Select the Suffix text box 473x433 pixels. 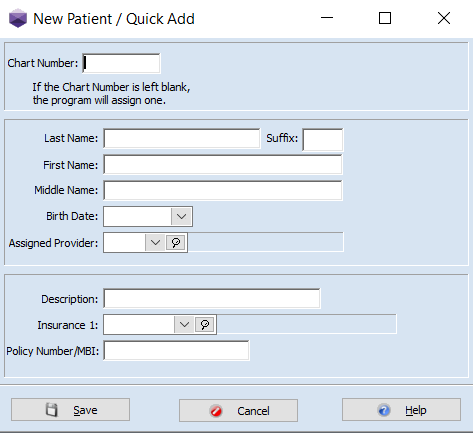click(x=323, y=139)
